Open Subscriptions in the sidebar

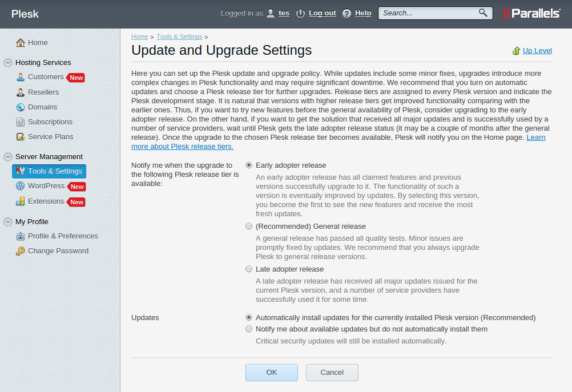[50, 122]
